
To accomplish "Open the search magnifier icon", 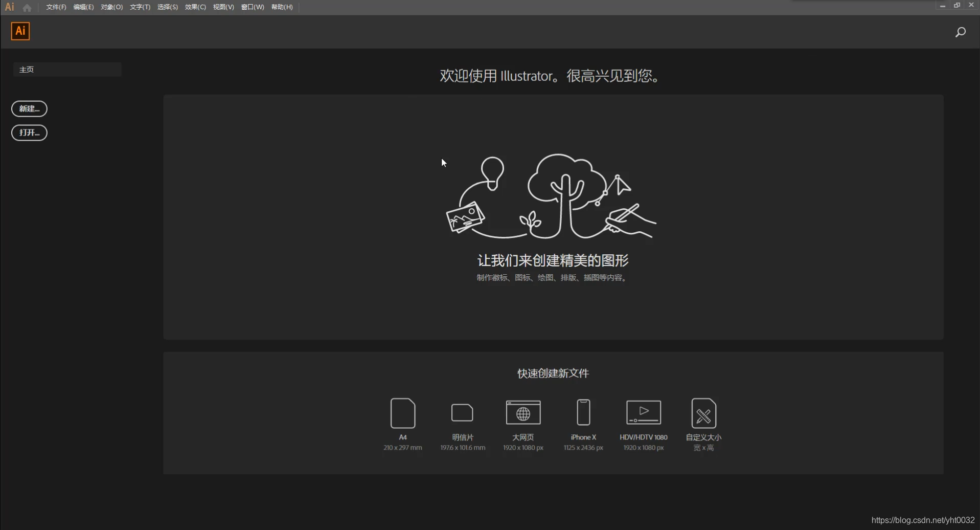I will tap(961, 32).
